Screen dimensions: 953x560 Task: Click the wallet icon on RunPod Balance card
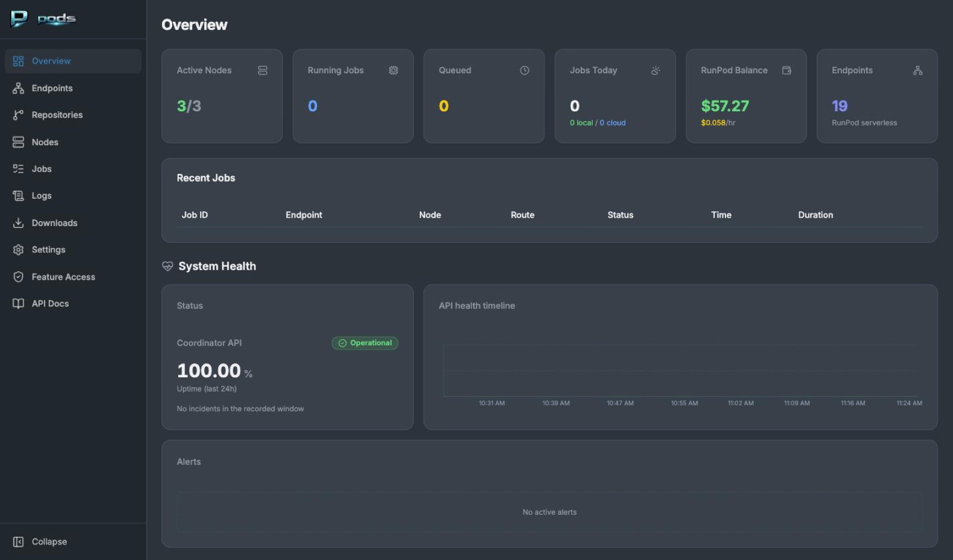click(787, 70)
